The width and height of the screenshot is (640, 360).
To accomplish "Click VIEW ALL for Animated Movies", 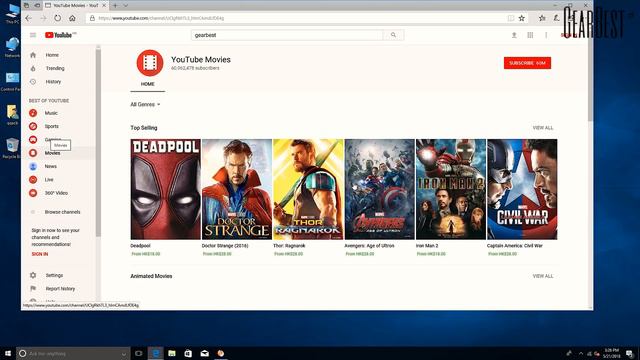I will click(543, 276).
